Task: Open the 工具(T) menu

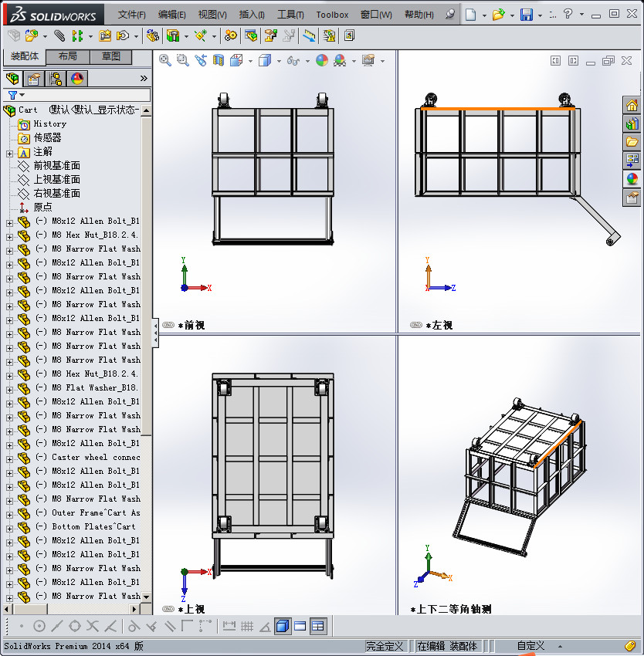Action: [290, 15]
